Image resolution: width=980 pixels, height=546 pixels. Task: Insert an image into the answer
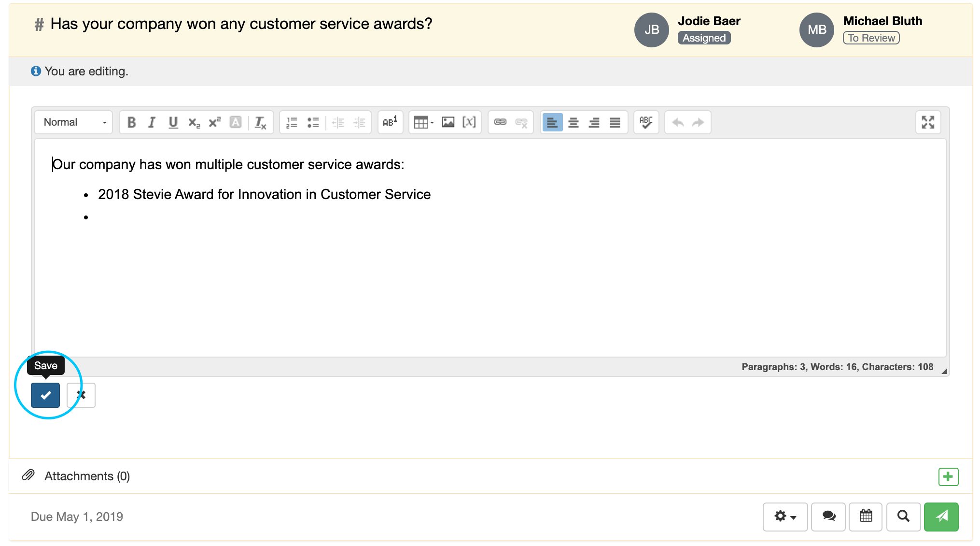(448, 122)
